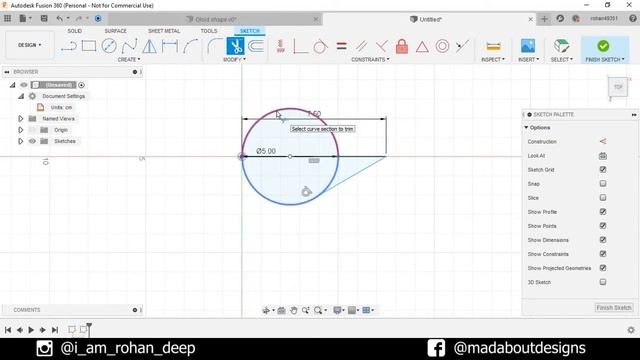Open the CONSTRAINTS dropdown menu
Viewport: 640px width, 360px height.
pos(370,60)
